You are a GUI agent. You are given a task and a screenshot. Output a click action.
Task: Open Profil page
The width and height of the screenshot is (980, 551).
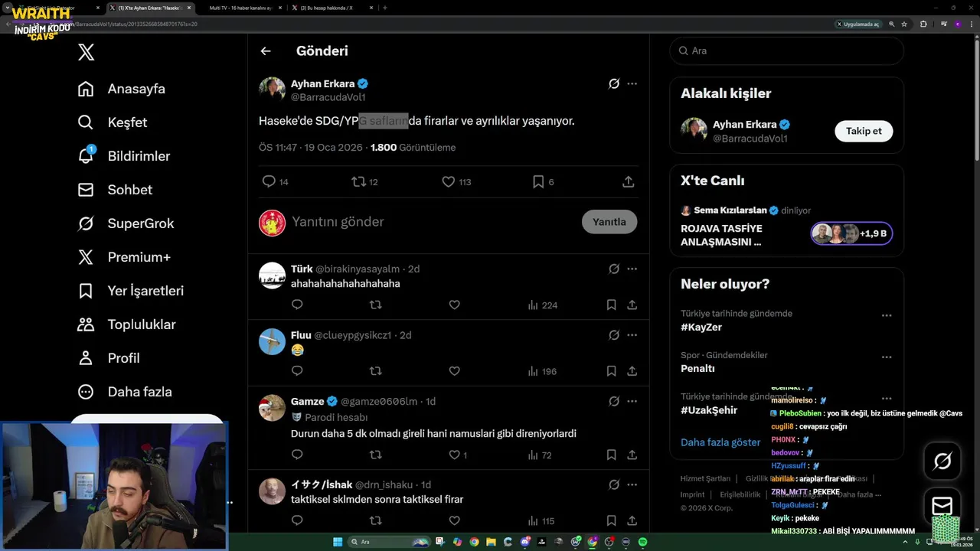click(x=109, y=358)
